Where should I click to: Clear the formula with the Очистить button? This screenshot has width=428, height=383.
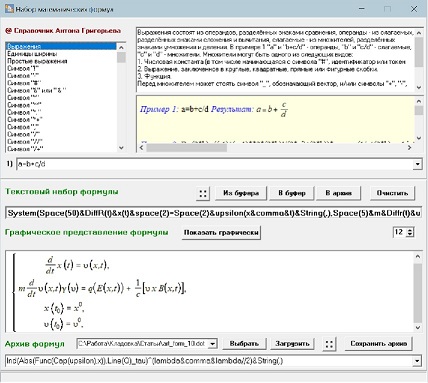(x=392, y=193)
